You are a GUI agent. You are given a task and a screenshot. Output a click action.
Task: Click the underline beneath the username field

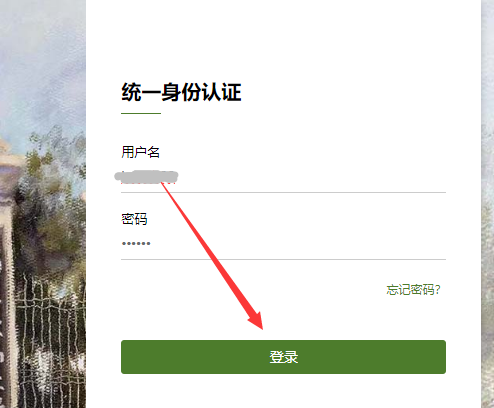pyautogui.click(x=283, y=192)
